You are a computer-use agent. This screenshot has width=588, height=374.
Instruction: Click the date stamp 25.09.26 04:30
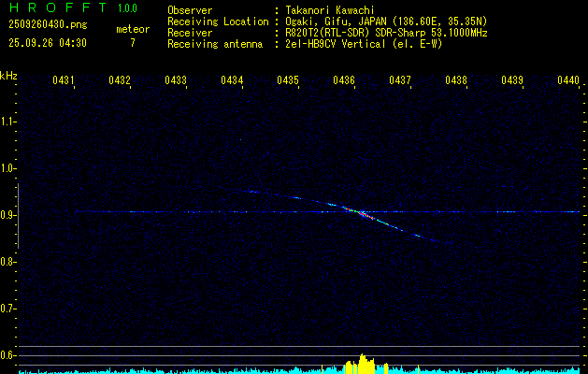pos(48,43)
